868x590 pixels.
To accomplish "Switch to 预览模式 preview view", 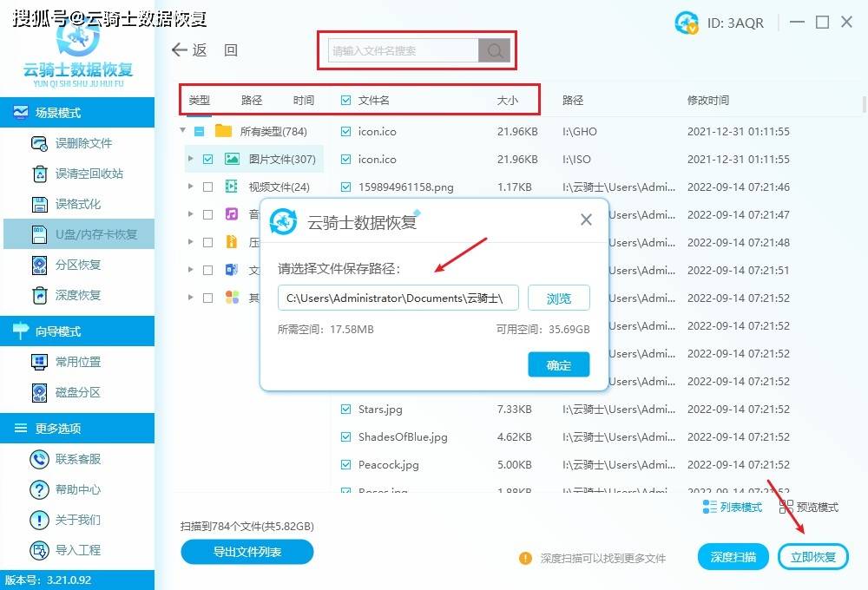I will [x=809, y=507].
